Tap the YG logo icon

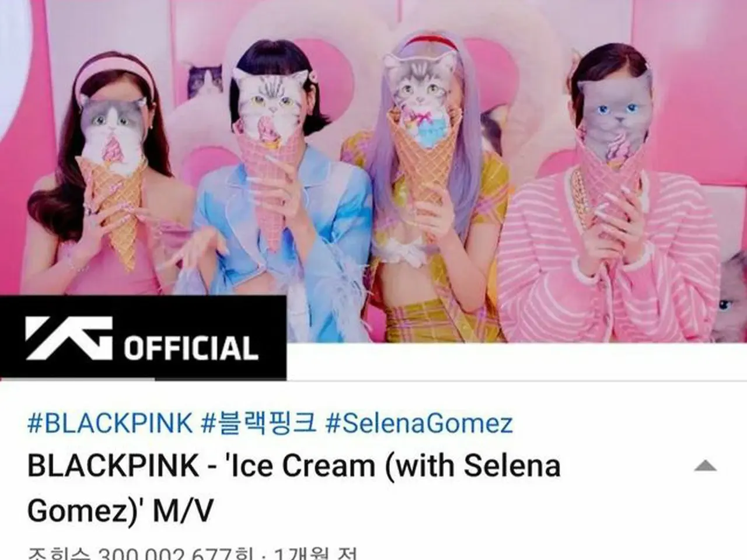[69, 338]
